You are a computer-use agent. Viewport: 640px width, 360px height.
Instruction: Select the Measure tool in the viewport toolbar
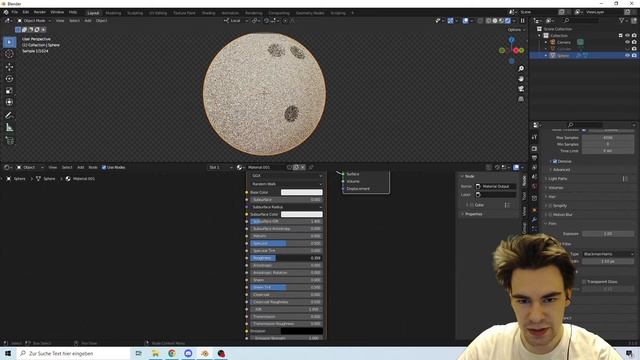point(9,128)
